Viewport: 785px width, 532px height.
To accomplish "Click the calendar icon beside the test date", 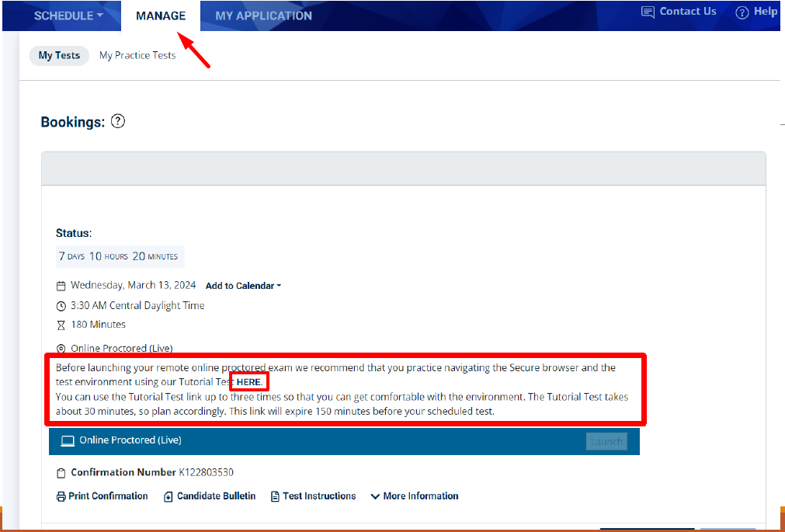I will click(61, 286).
